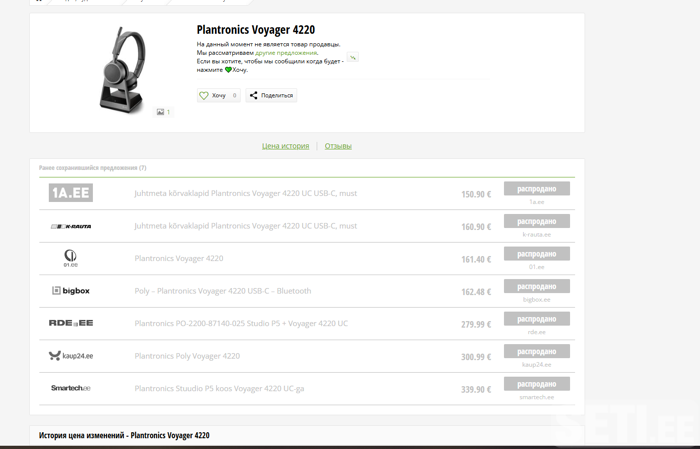Select the 300.99 € price
This screenshot has height=449, width=700.
coord(476,357)
